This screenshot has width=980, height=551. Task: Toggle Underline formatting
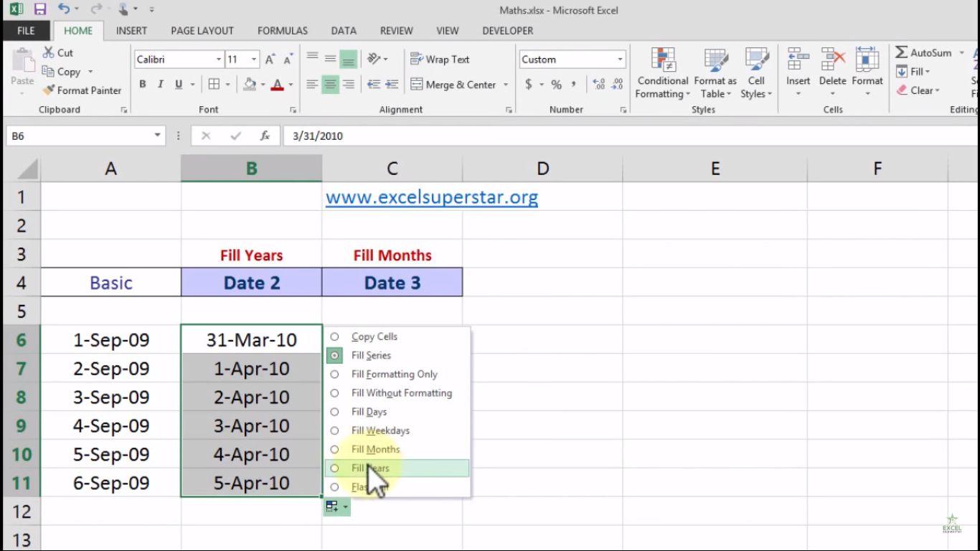pos(179,84)
